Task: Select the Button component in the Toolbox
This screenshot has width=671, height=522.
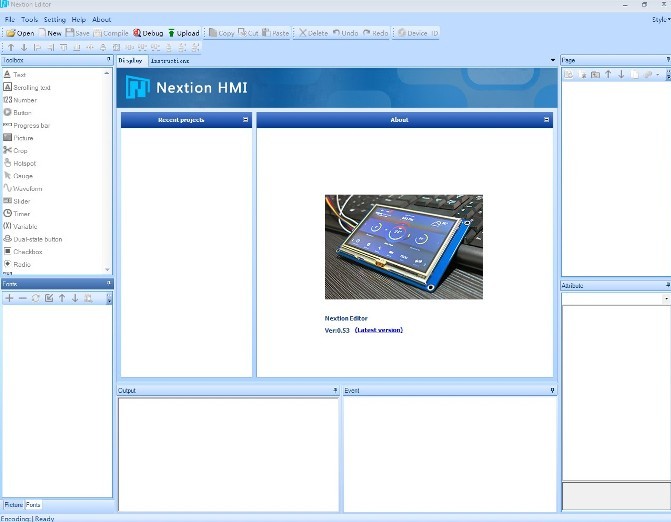Action: pos(17,113)
